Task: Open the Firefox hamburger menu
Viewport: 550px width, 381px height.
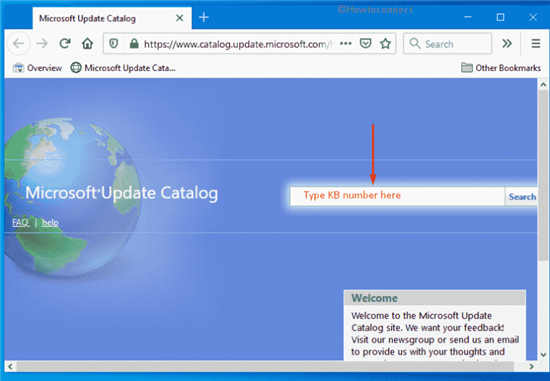Action: point(536,44)
